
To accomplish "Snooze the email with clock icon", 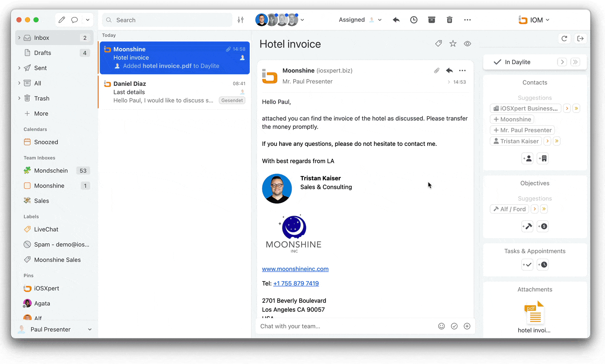I will coord(414,20).
